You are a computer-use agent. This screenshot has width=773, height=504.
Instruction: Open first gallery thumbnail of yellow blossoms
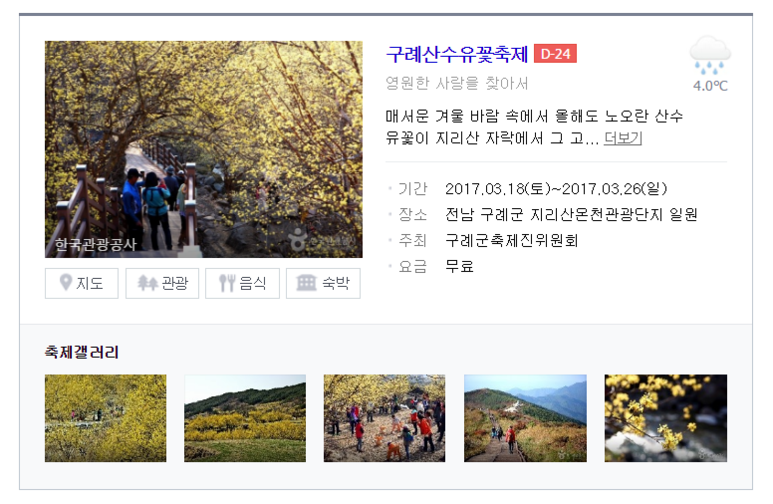pos(105,418)
